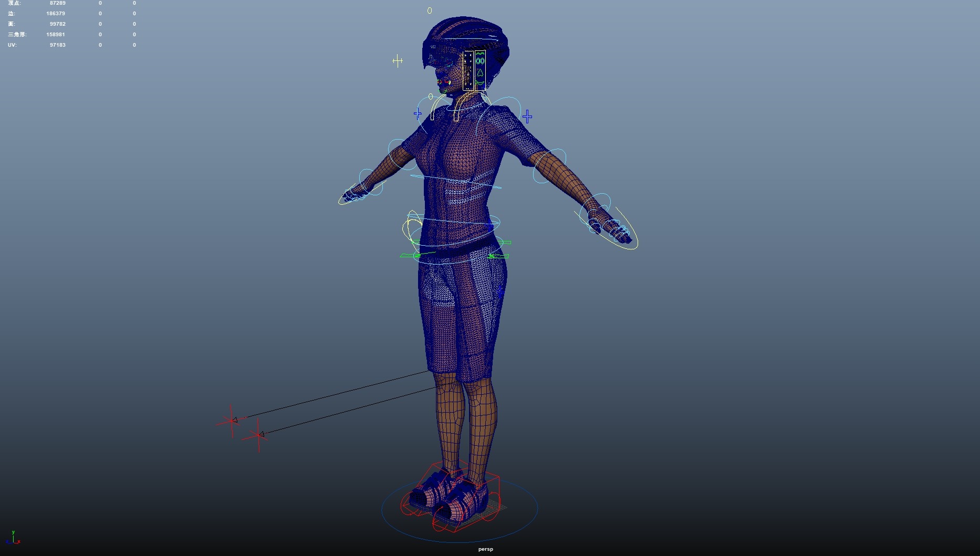Click the 面: label in the HUD

coord(12,24)
